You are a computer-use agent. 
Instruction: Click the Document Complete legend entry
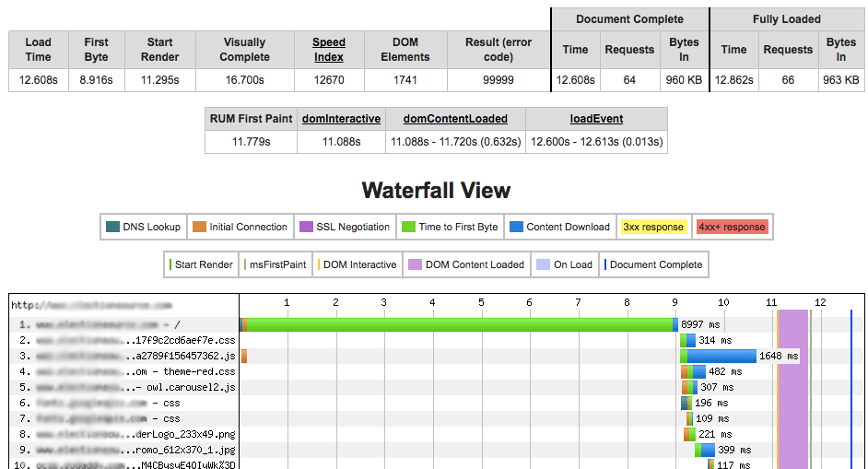[654, 264]
